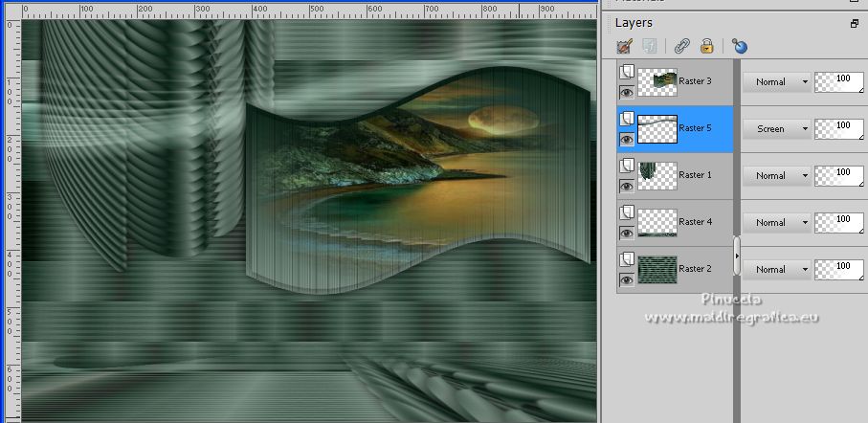Expand the Layers pane splitter arrow
868x423 pixels.
(737, 256)
